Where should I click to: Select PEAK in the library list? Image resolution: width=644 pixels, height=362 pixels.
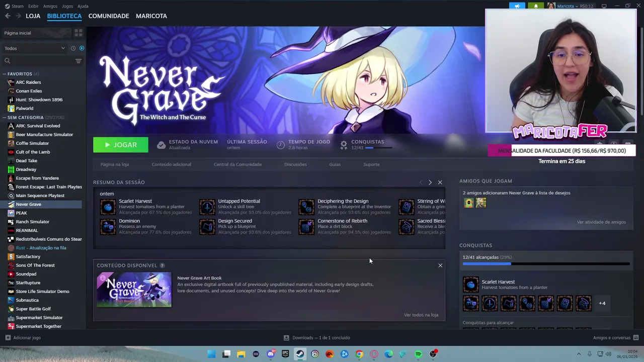click(x=21, y=213)
